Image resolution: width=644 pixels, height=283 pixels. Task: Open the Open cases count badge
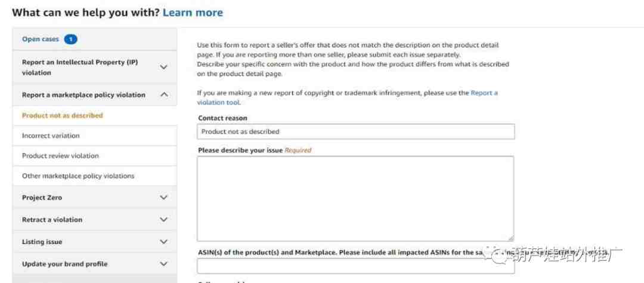click(x=70, y=39)
